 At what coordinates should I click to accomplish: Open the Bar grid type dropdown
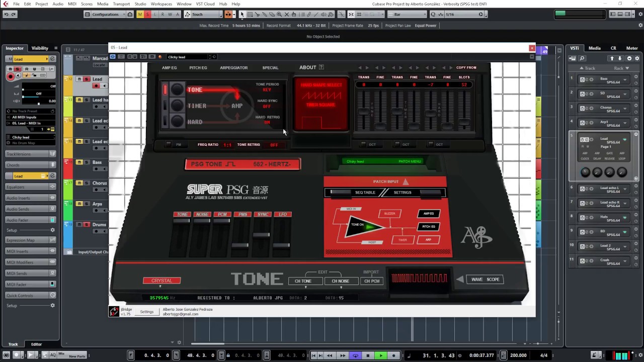click(x=408, y=14)
